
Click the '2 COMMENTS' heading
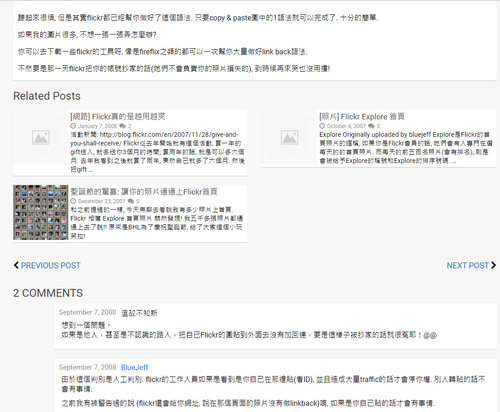48,293
